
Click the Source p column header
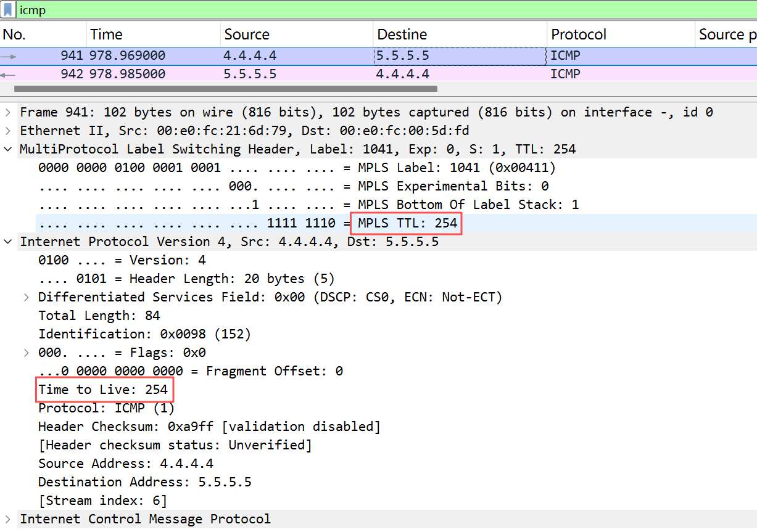[727, 35]
